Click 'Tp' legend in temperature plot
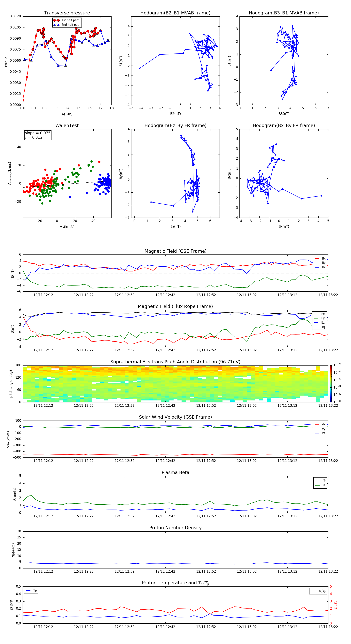Screen dimensions: 351x644 (x=35, y=591)
